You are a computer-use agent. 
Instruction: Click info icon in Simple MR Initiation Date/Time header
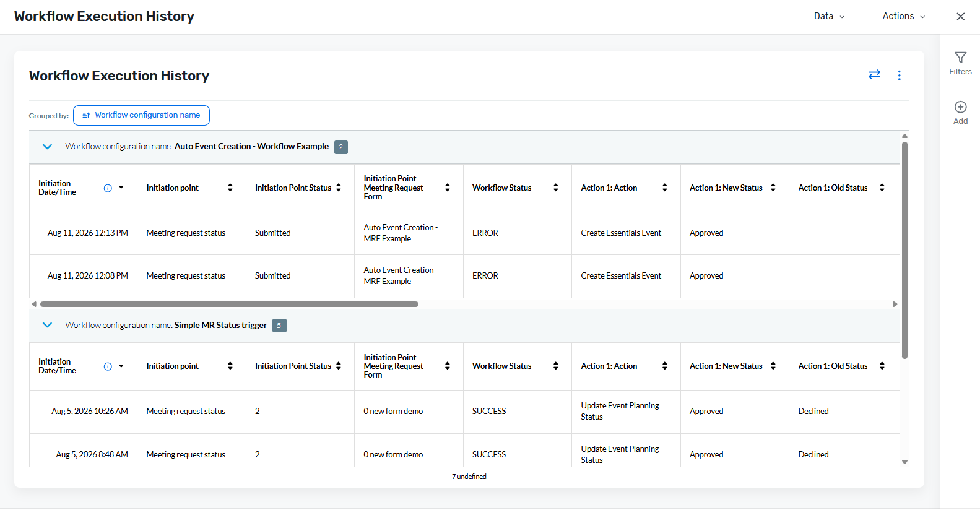pos(108,366)
